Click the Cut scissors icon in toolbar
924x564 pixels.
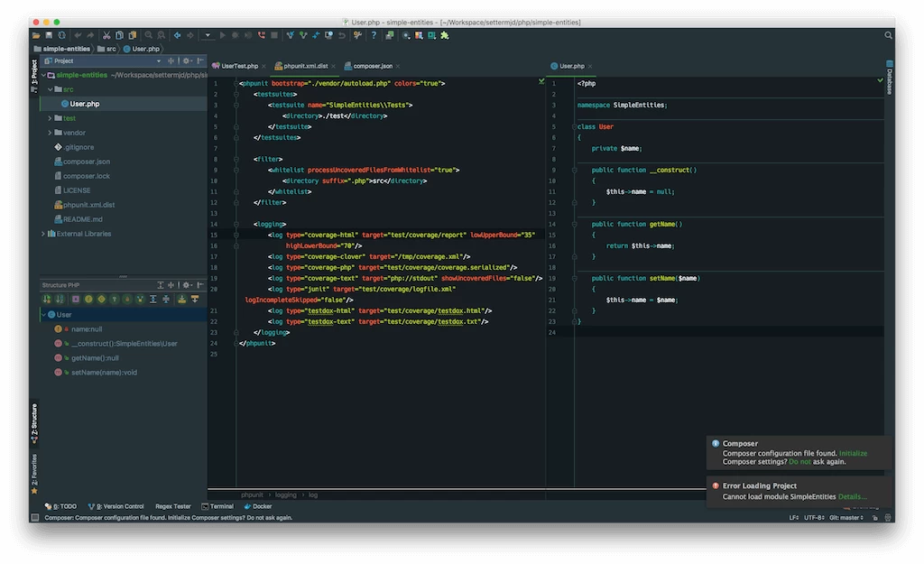click(106, 35)
